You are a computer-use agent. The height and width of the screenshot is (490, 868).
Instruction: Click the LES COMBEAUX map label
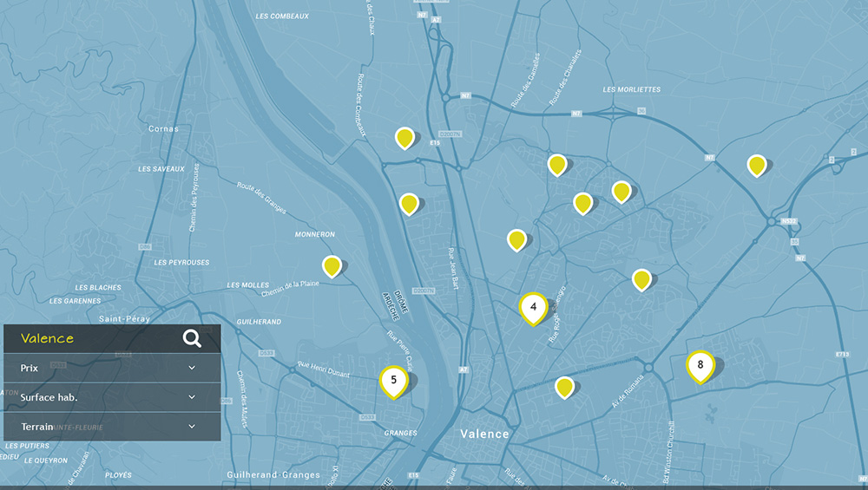[282, 16]
